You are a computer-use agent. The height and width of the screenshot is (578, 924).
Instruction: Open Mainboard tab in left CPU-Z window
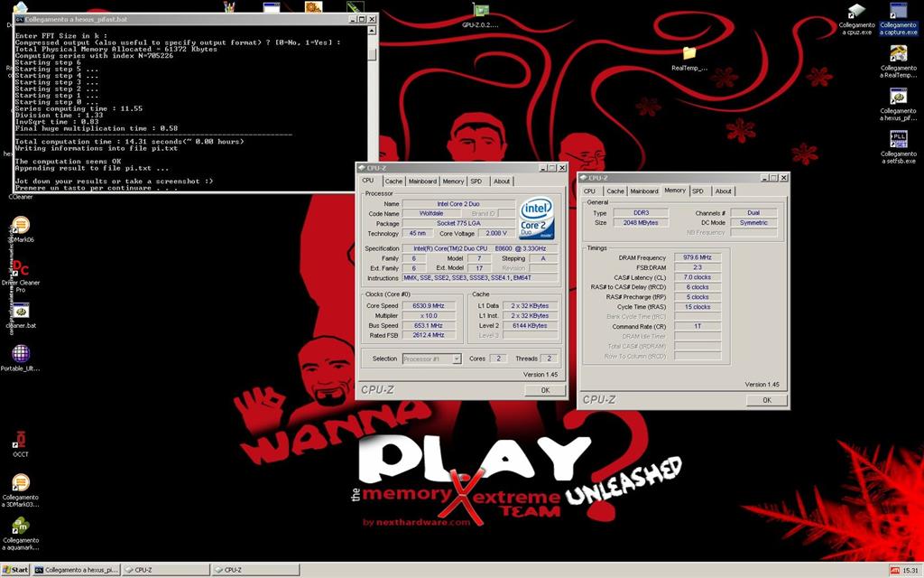point(422,181)
